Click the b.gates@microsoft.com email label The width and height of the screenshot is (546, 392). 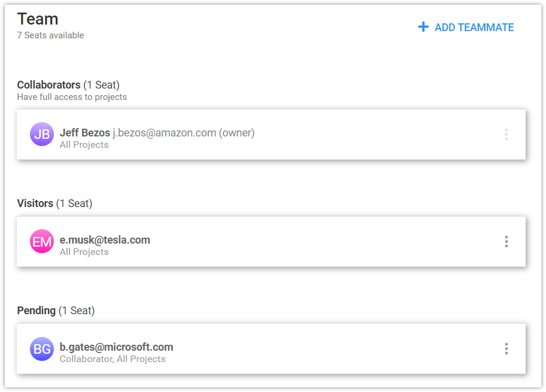[x=116, y=347]
